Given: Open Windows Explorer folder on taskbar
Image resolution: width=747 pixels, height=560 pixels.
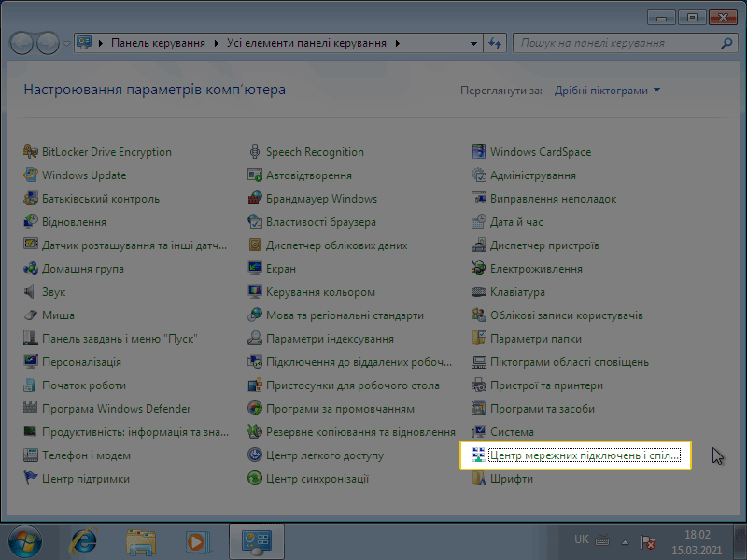Looking at the screenshot, I should click(x=141, y=542).
